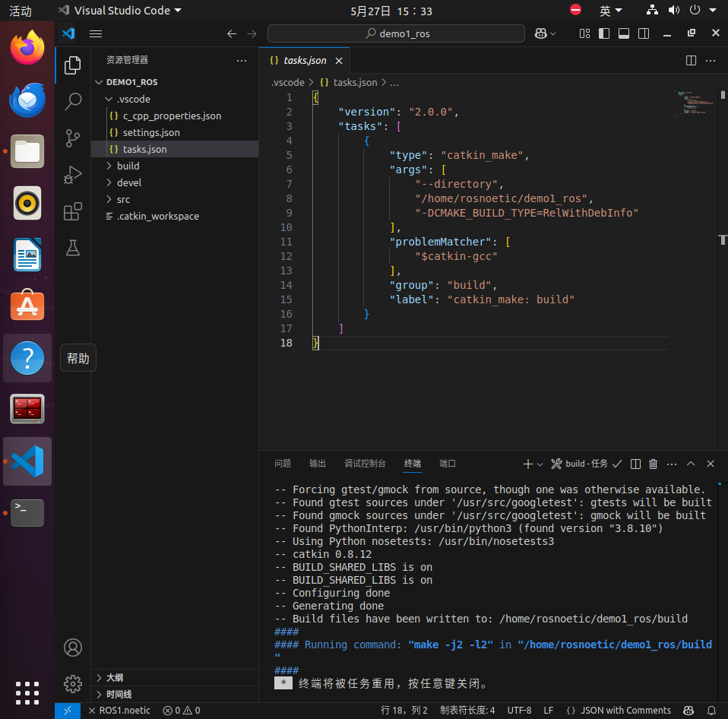Open the Run and Debug view

(72, 175)
